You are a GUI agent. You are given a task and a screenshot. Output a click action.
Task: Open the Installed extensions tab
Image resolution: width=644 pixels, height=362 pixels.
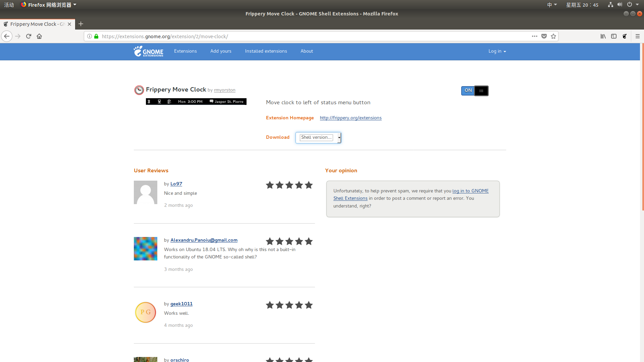(x=266, y=51)
